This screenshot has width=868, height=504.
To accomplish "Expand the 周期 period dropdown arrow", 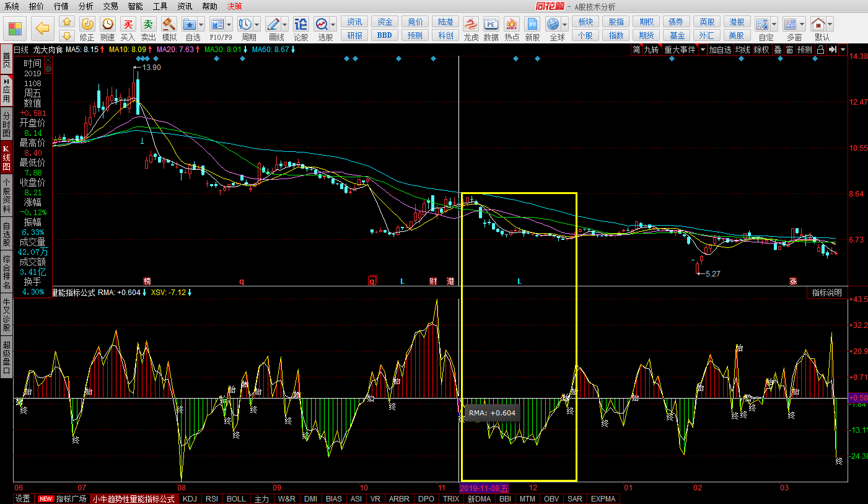I will [257, 24].
